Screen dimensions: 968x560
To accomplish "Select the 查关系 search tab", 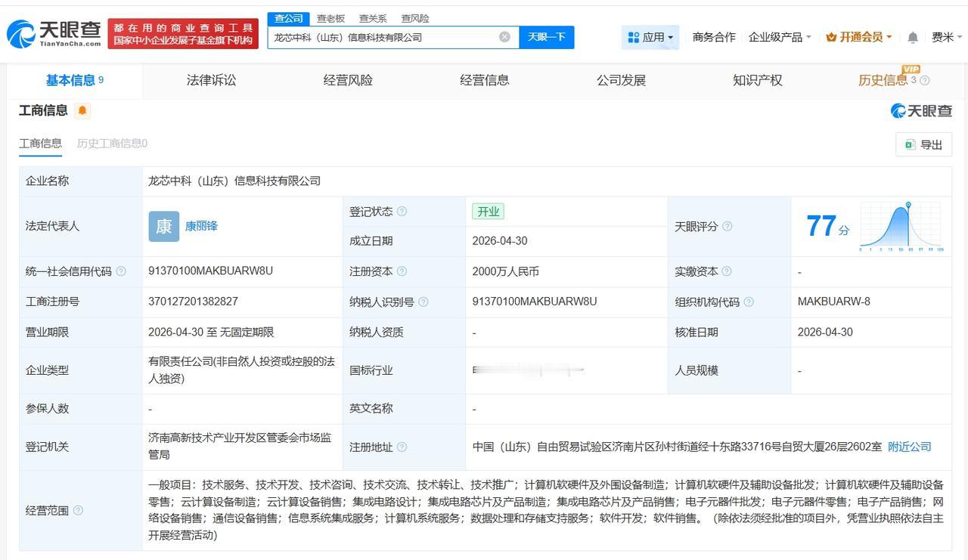I will [373, 18].
